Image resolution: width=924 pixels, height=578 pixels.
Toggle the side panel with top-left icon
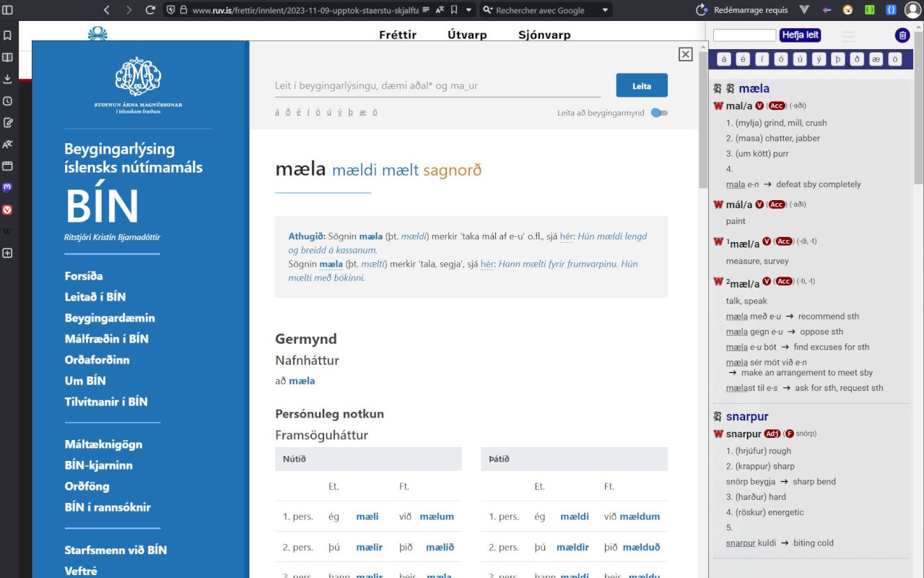tap(8, 10)
